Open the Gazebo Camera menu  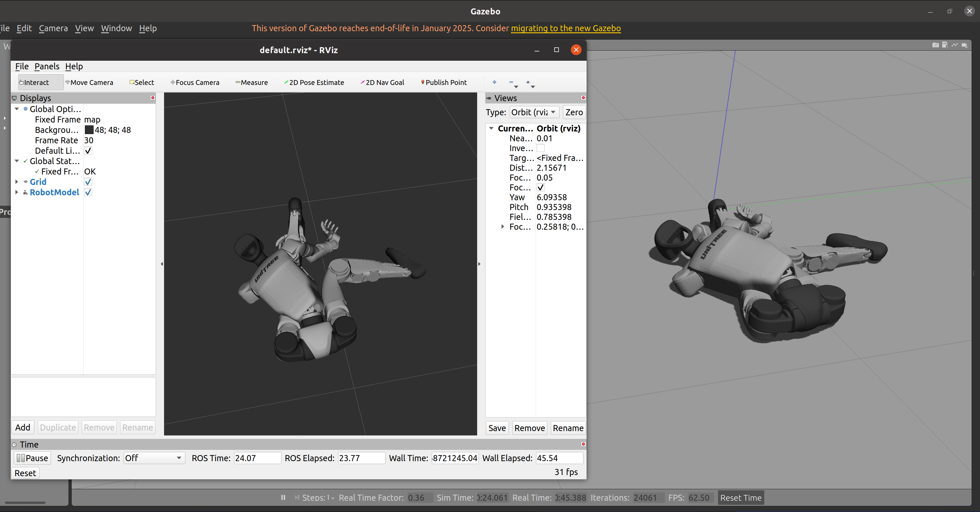53,28
